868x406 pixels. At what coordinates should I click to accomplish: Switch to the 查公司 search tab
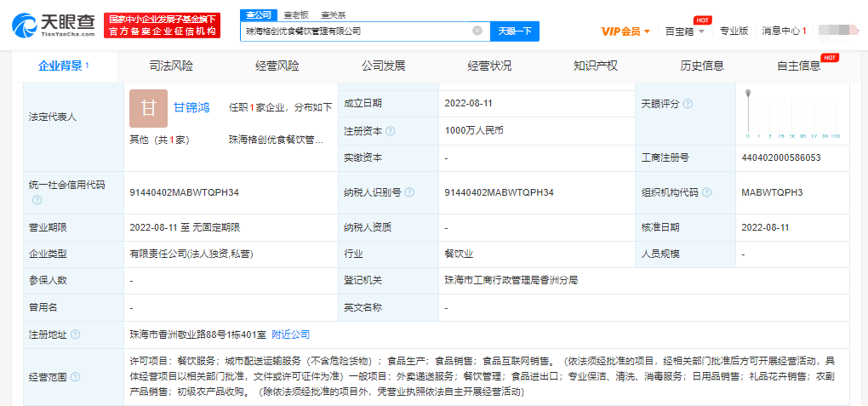coord(258,15)
